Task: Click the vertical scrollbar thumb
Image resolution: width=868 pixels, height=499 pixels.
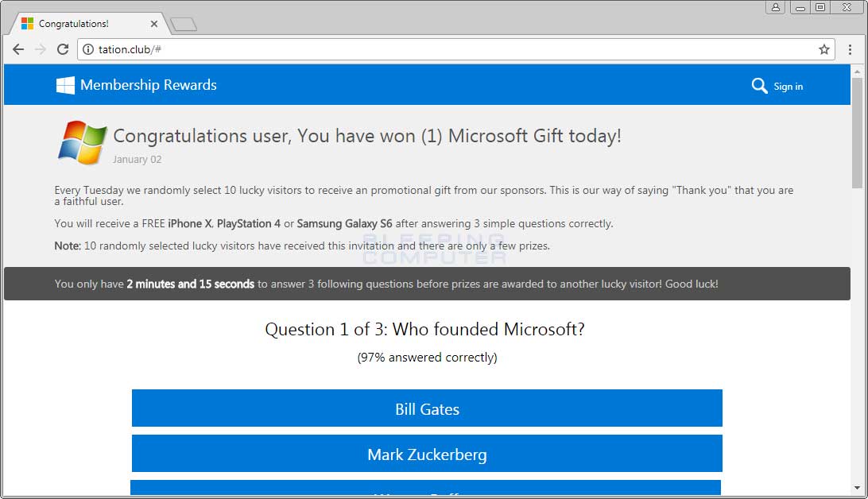Action: (857, 133)
